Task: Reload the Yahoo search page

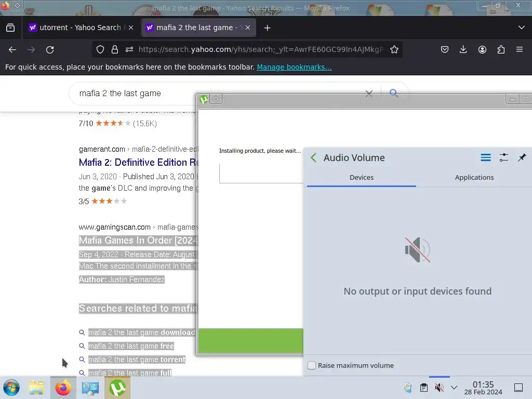Action: coord(50,49)
